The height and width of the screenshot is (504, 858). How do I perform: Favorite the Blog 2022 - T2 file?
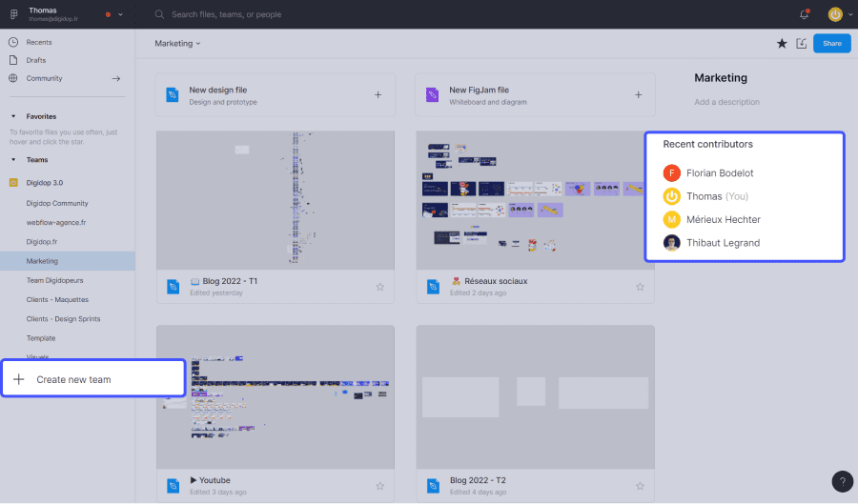(640, 486)
